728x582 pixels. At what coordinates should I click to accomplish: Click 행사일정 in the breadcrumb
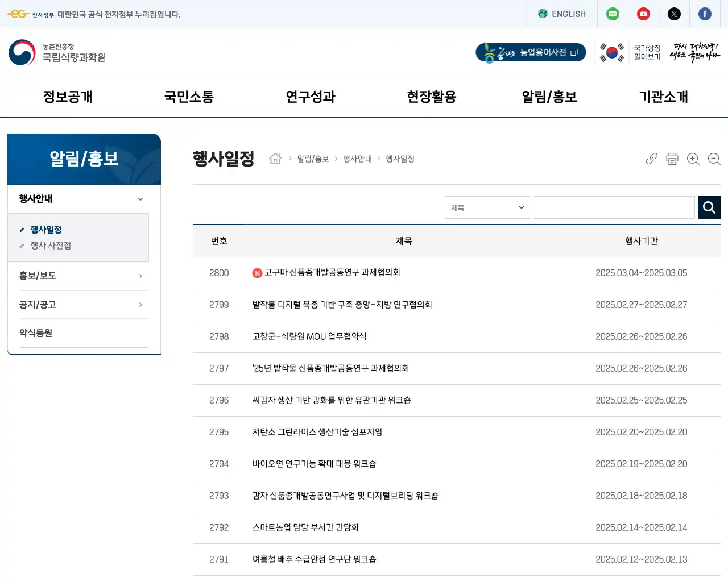(400, 159)
